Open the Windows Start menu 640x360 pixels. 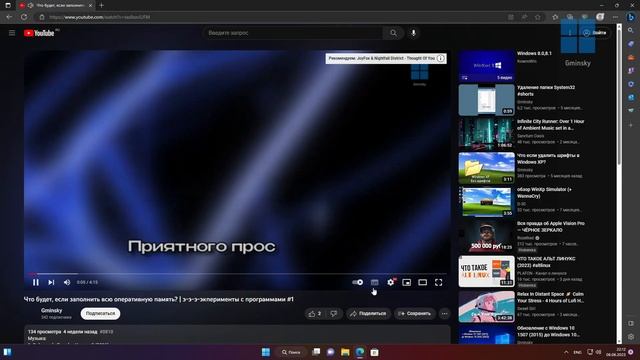[266, 352]
